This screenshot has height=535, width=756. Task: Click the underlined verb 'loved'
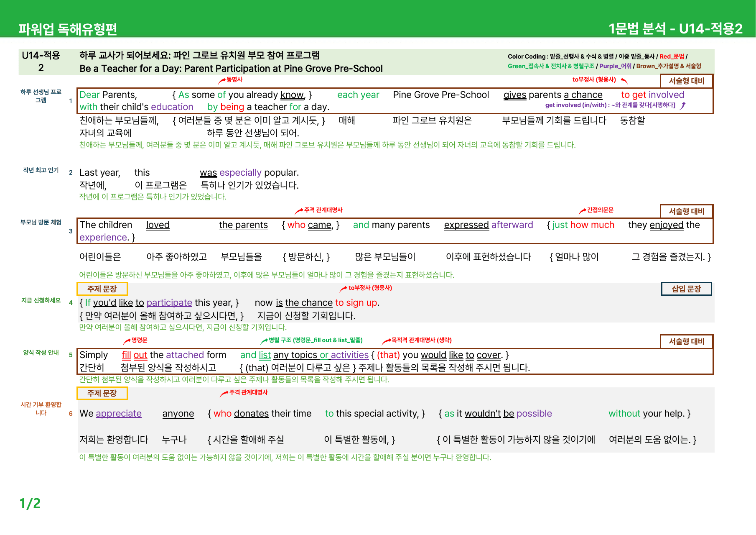[x=158, y=225]
